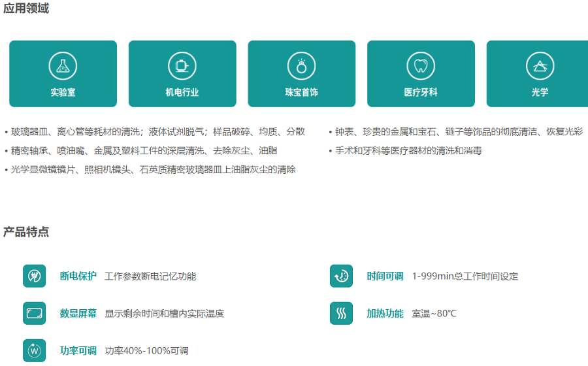Click the optics prism icon
The width and height of the screenshot is (588, 366).
[540, 65]
